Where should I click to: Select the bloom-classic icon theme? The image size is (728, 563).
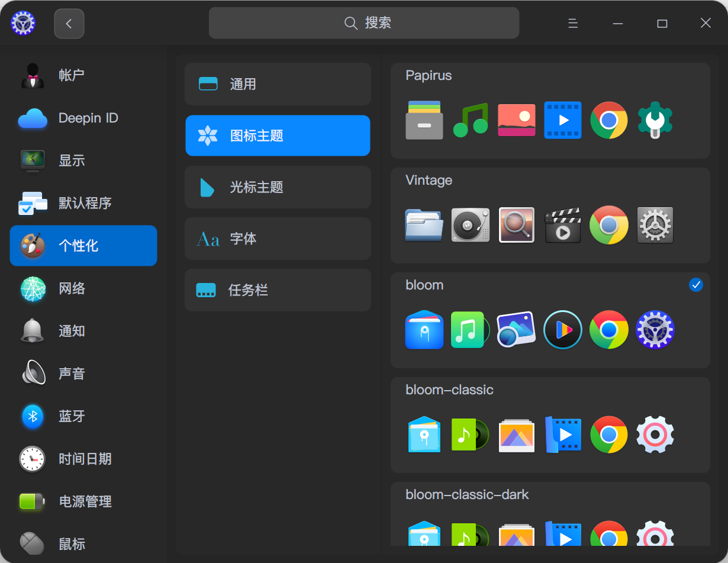550,425
